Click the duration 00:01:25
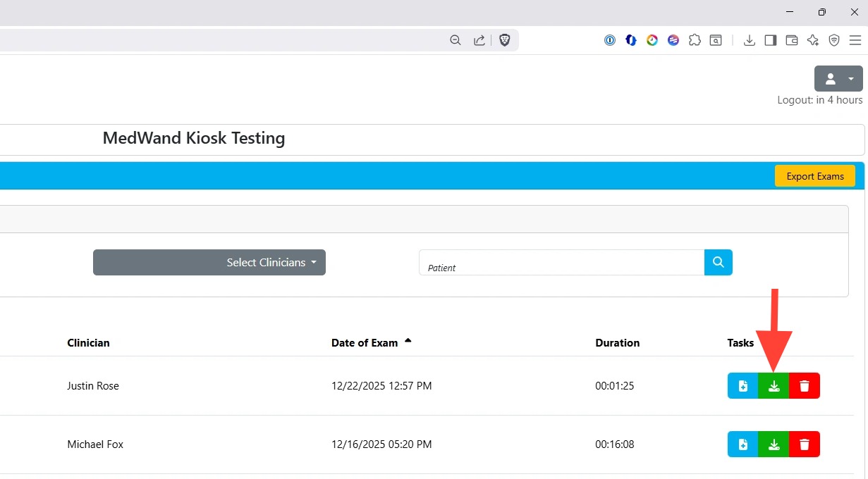Image resolution: width=868 pixels, height=479 pixels. click(x=615, y=386)
